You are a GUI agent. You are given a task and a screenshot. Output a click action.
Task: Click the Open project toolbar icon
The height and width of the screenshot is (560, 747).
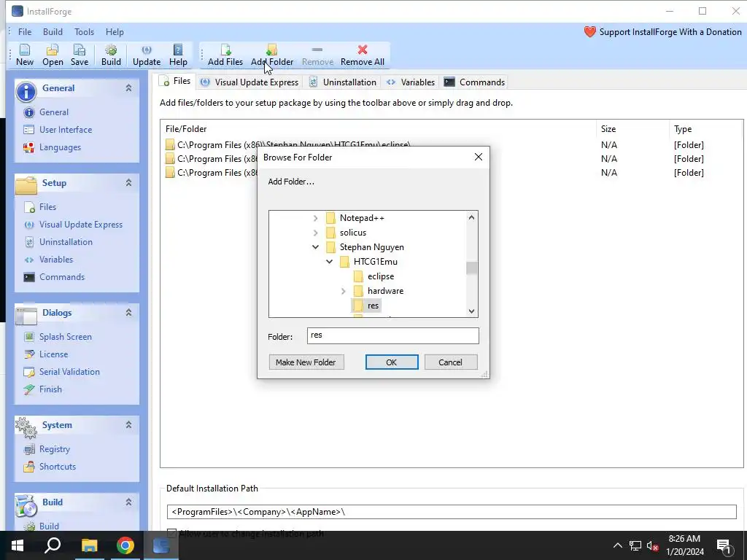pyautogui.click(x=53, y=50)
